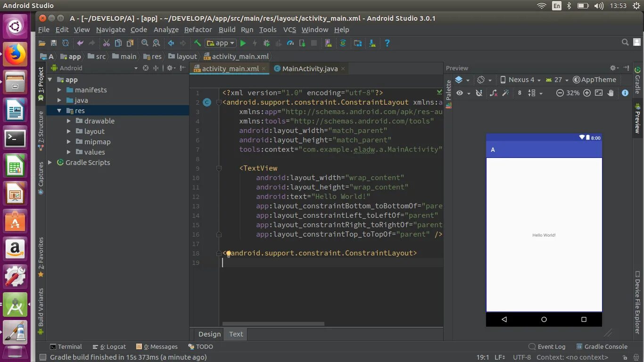This screenshot has height=362, width=644.
Task: Click Zoom to Fit Screen icon
Action: (599, 93)
